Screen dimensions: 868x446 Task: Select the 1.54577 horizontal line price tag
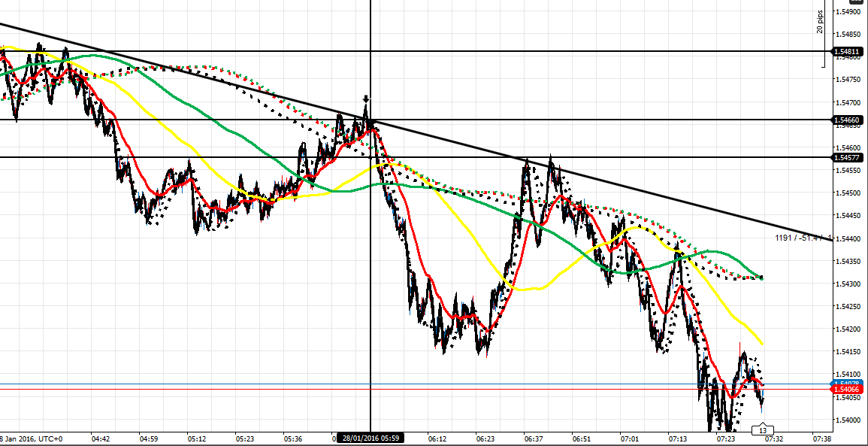(x=848, y=157)
